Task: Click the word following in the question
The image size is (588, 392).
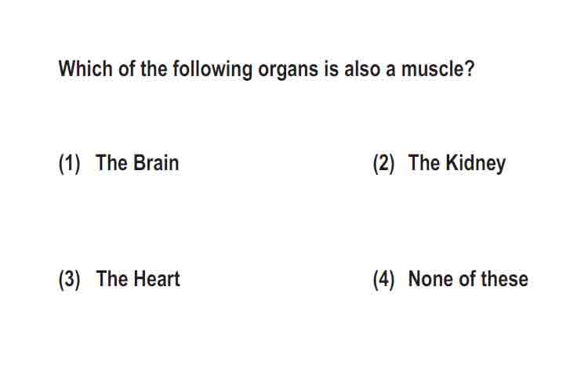Action: [x=212, y=70]
